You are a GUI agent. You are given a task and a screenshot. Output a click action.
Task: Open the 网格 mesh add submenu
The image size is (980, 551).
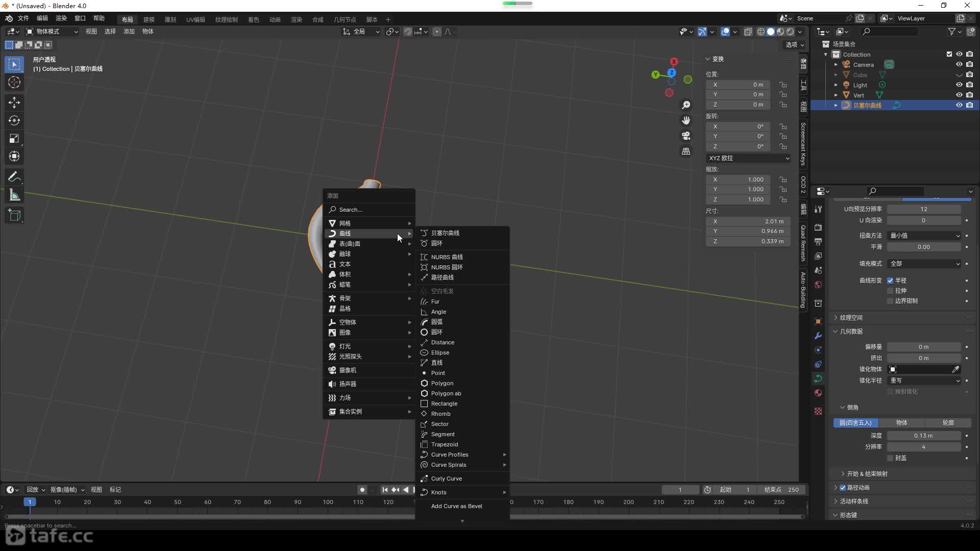click(369, 223)
